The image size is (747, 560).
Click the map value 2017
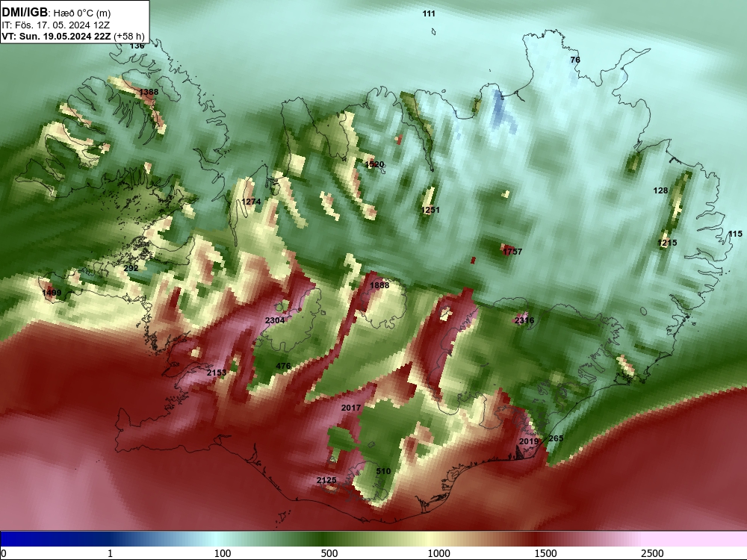point(351,408)
